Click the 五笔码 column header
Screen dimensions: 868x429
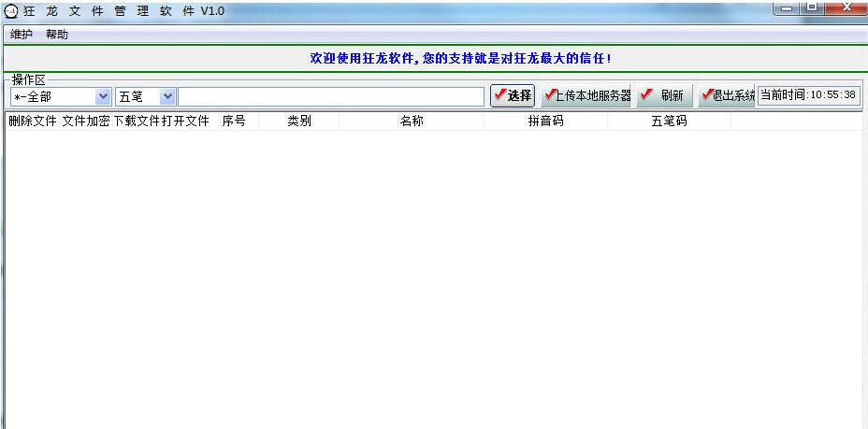(x=669, y=122)
